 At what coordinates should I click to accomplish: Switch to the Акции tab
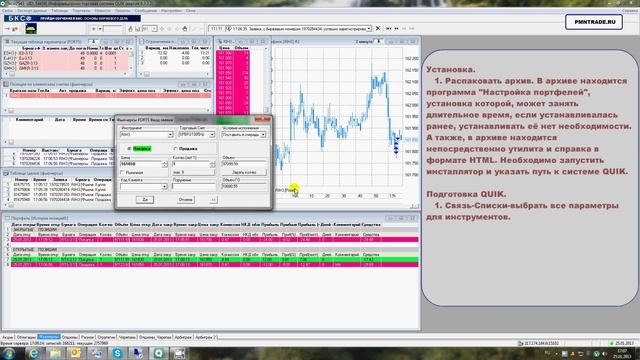[x=8, y=337]
